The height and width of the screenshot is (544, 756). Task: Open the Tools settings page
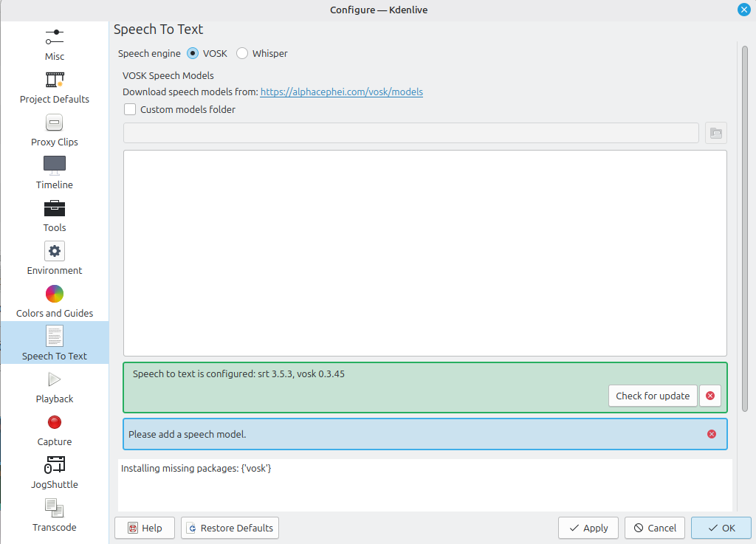pos(55,216)
